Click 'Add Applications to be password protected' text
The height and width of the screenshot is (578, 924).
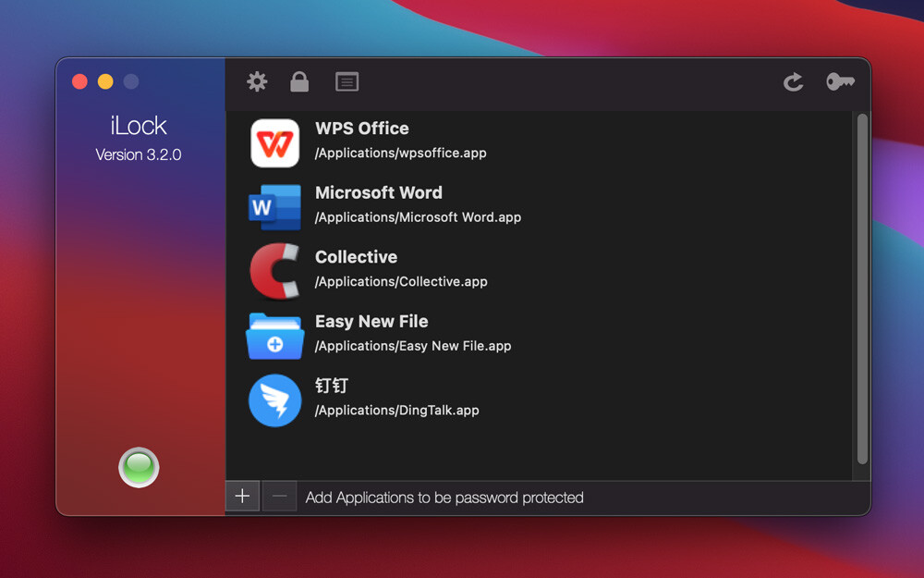point(444,498)
